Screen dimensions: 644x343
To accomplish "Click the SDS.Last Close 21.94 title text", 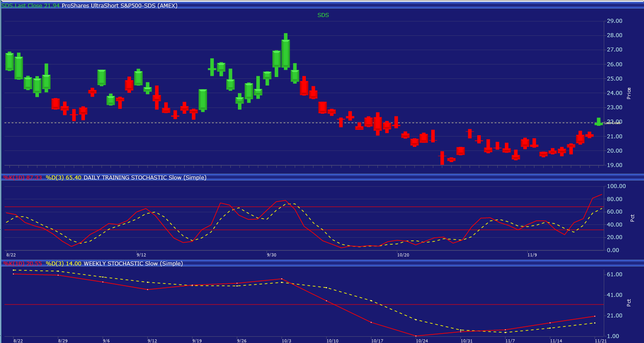I will 30,5.
